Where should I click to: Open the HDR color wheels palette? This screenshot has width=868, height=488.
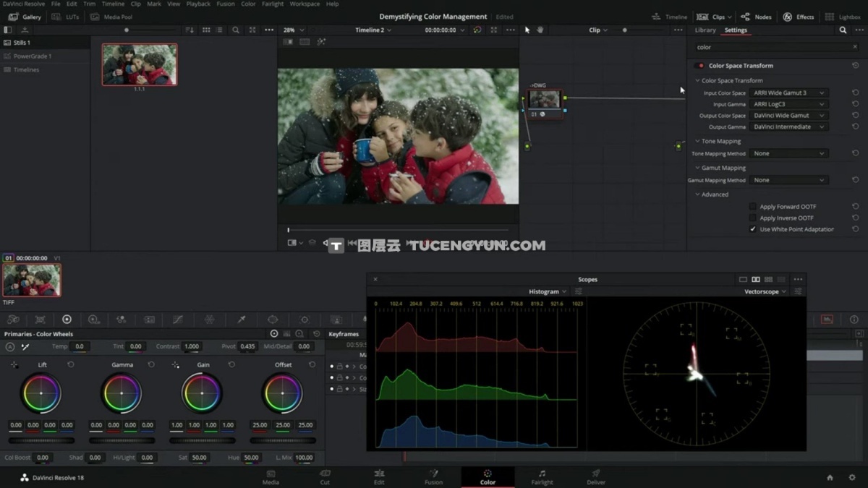[x=93, y=320]
